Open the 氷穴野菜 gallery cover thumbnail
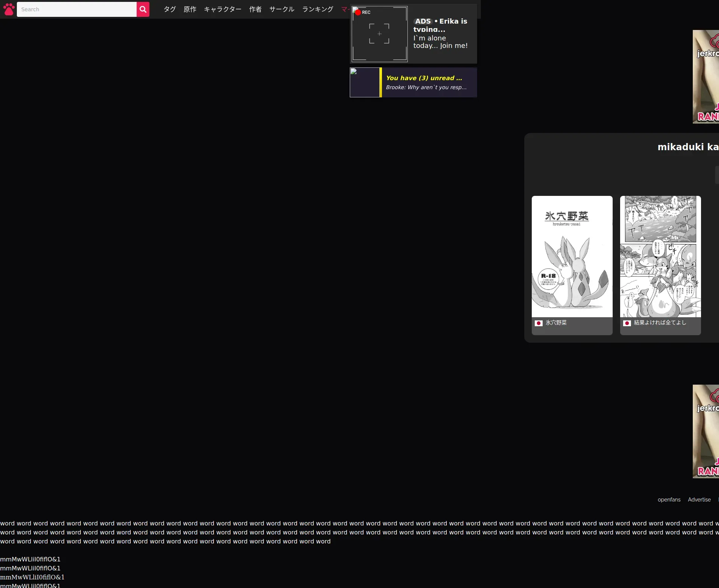The image size is (719, 588). 572,257
